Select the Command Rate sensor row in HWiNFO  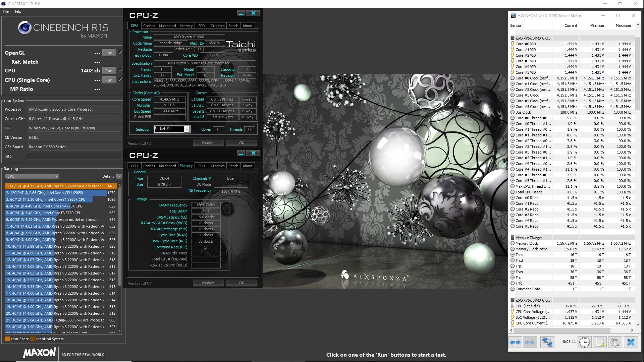click(x=572, y=289)
